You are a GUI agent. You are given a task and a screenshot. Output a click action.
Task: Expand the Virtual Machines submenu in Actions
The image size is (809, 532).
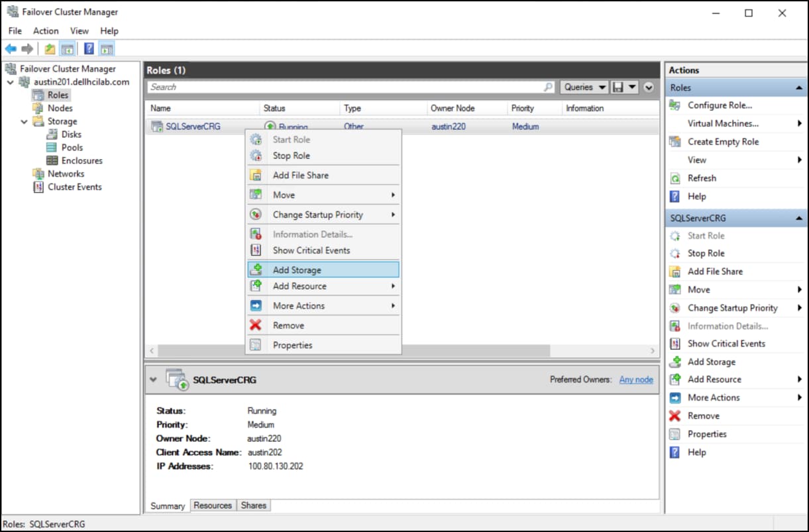point(800,123)
